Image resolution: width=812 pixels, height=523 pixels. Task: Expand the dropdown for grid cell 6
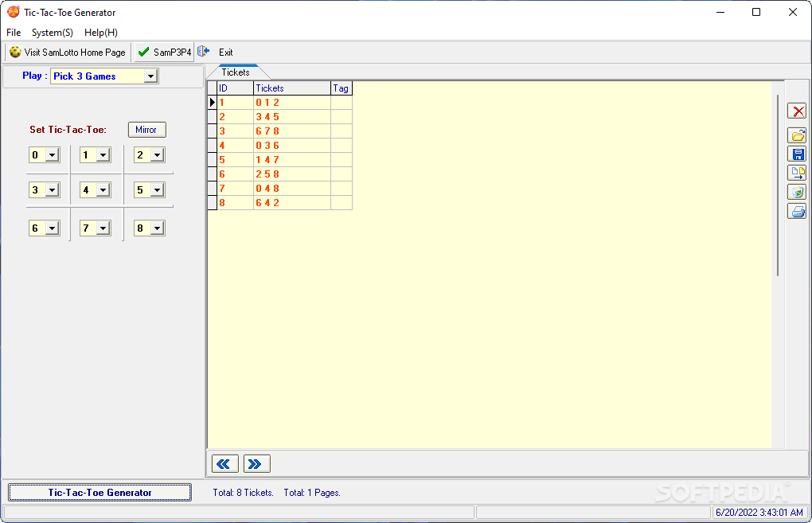pyautogui.click(x=52, y=228)
